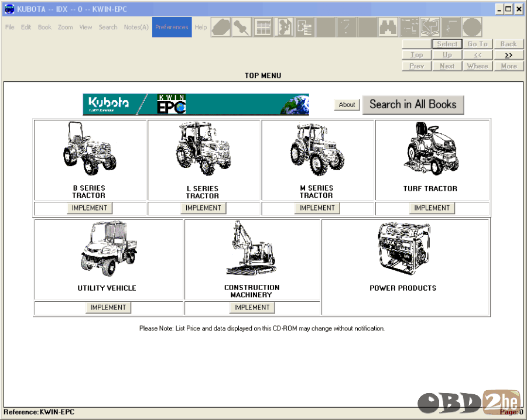
Task: Open the Utility Vehicle catalog image
Action: (x=108, y=249)
